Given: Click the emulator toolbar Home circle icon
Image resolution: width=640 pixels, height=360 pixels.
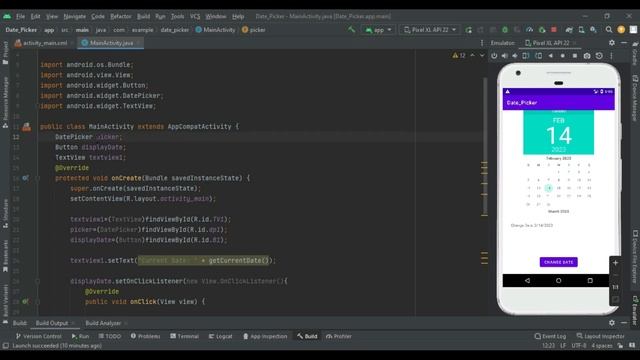Looking at the screenshot, I should [562, 56].
